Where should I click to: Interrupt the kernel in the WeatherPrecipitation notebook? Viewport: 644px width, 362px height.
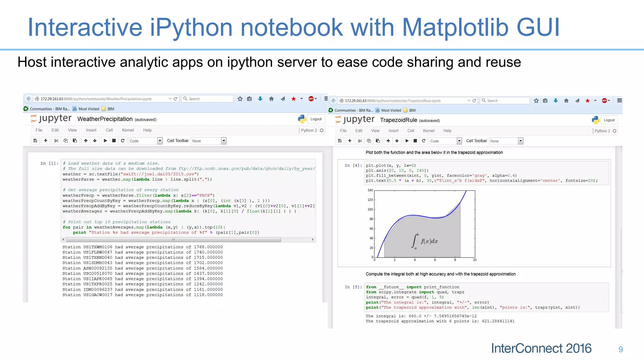pyautogui.click(x=114, y=141)
